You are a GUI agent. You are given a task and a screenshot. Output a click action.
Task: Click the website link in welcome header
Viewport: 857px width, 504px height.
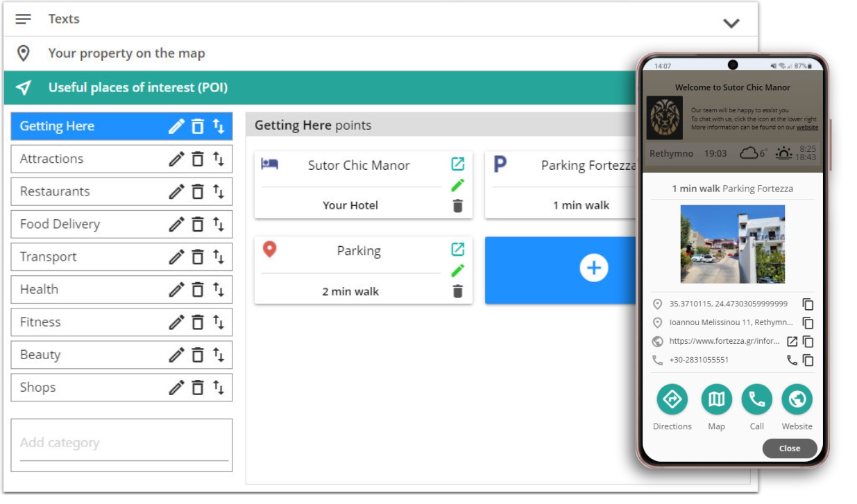coord(807,128)
